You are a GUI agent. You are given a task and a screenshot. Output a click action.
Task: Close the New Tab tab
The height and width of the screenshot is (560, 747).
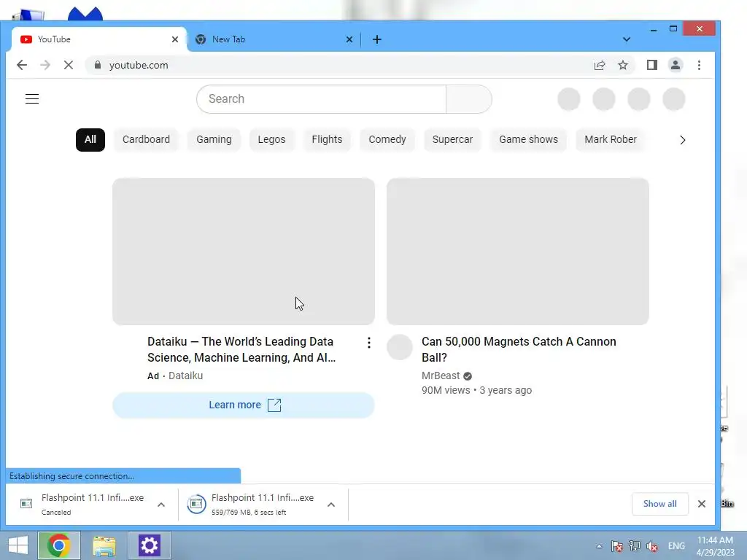pos(349,39)
